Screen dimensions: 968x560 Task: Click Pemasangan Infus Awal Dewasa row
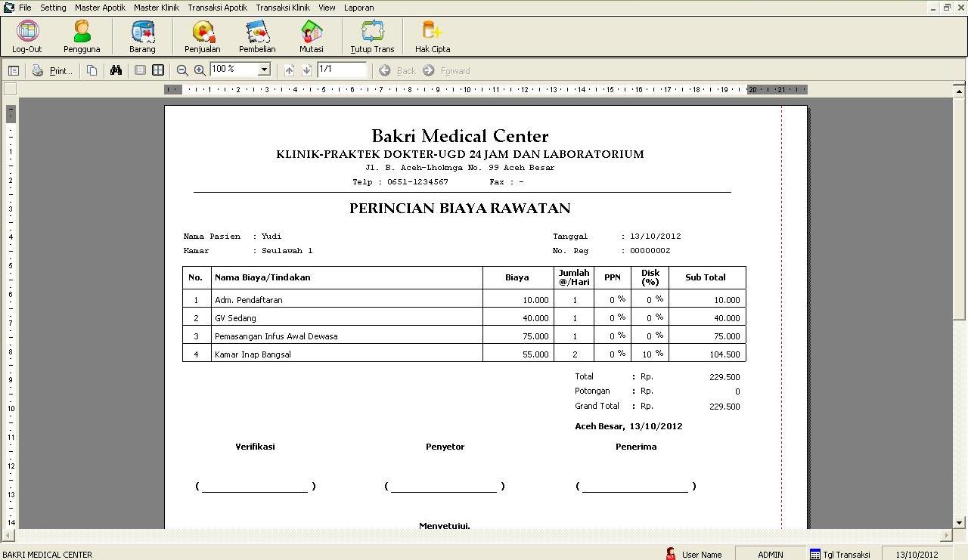coord(276,336)
